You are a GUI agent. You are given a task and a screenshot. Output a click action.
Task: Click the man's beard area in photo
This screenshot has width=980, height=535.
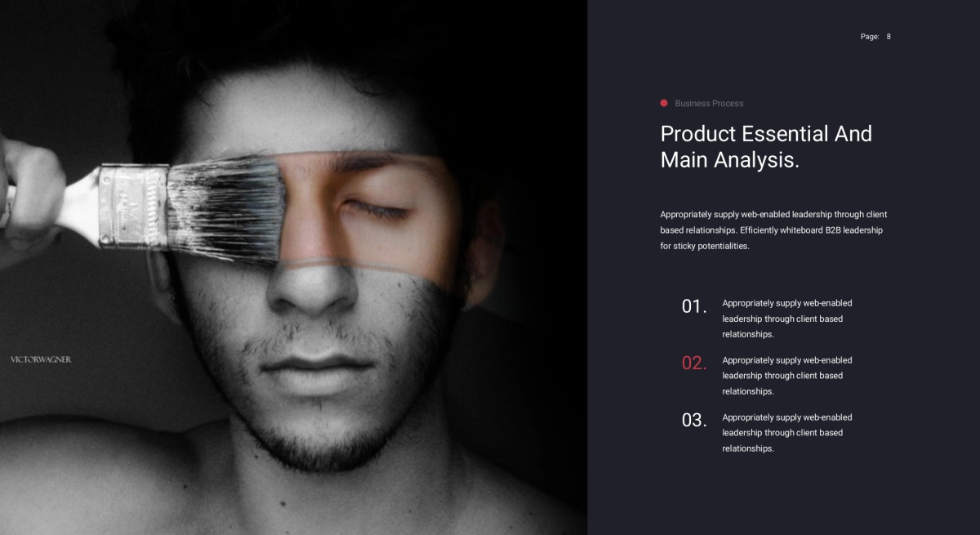pyautogui.click(x=343, y=433)
